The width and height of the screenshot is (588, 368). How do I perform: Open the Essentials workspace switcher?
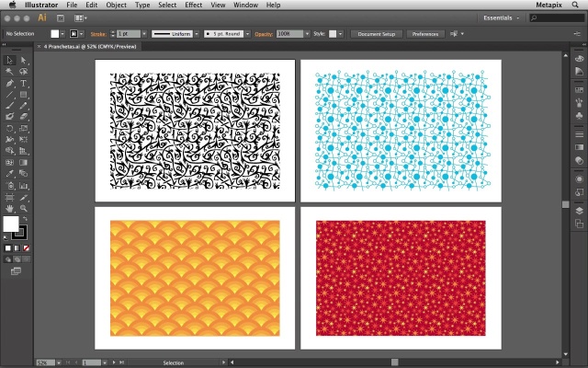click(x=501, y=17)
